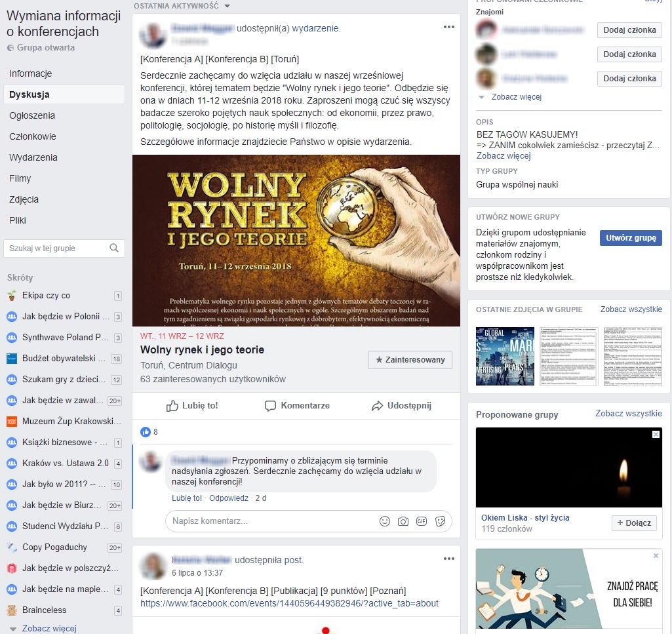Click the Utwórz grupę button
Image resolution: width=672 pixels, height=634 pixels.
click(x=631, y=238)
